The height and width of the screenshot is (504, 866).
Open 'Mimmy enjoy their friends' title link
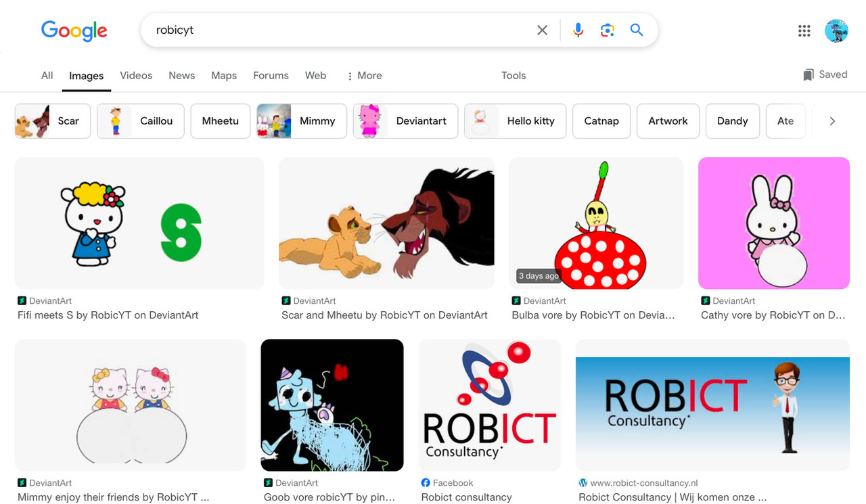[x=114, y=497]
